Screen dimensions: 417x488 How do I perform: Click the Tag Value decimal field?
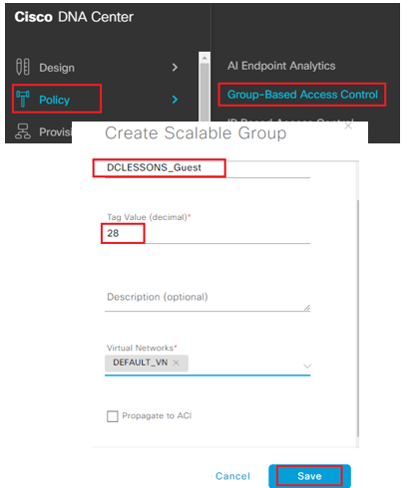pyautogui.click(x=207, y=233)
